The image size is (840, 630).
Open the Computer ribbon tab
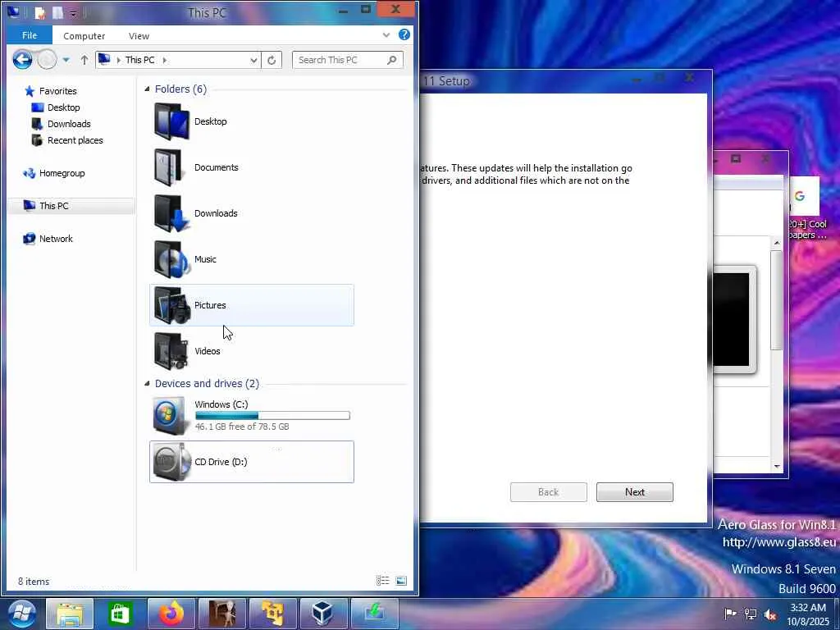click(84, 36)
